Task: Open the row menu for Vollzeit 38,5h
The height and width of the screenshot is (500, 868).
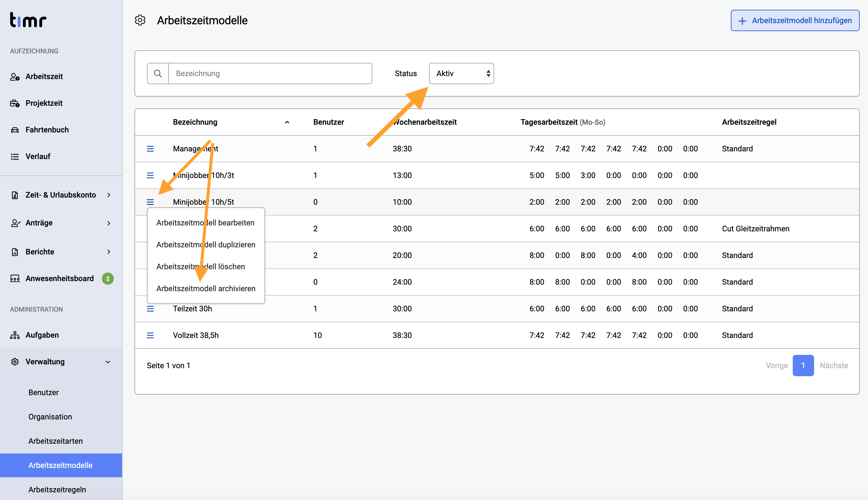Action: pyautogui.click(x=150, y=336)
